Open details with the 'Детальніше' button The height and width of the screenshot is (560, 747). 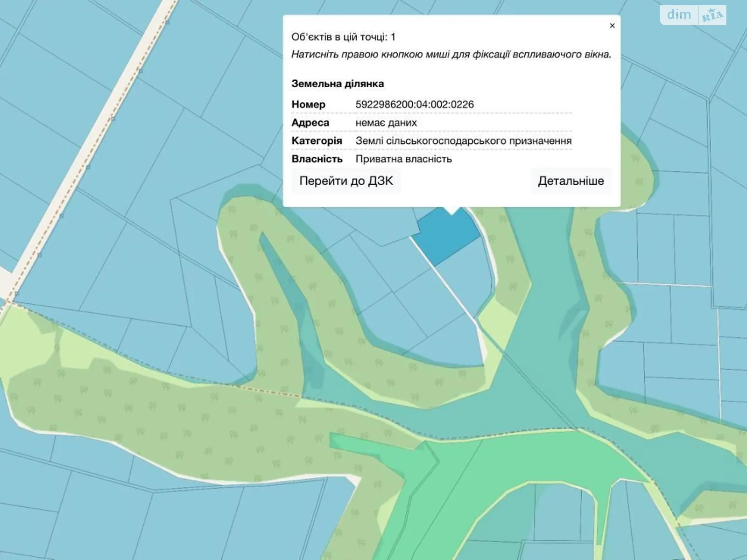coord(571,181)
